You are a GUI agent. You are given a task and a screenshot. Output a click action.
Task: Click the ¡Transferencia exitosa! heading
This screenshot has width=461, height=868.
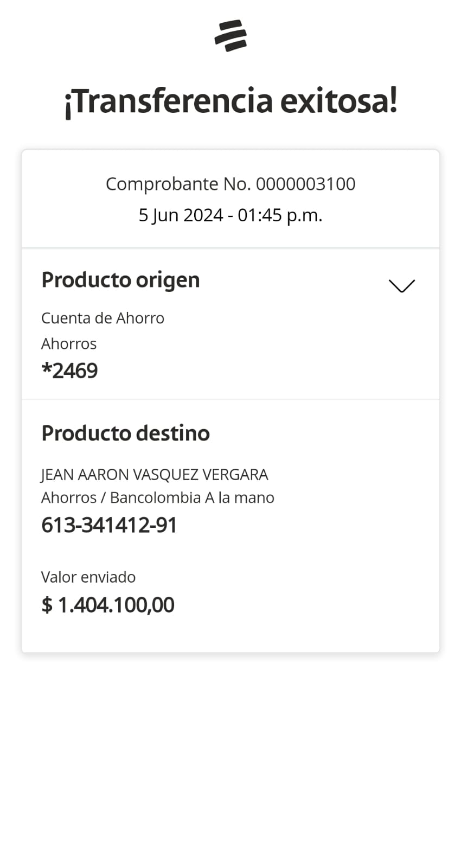click(230, 101)
